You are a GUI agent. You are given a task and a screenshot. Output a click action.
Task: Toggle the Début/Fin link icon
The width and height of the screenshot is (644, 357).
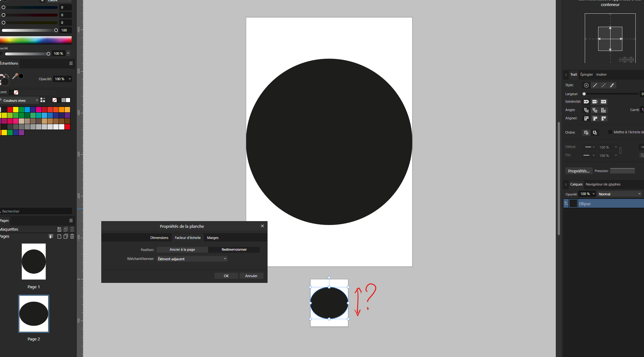pyautogui.click(x=620, y=151)
